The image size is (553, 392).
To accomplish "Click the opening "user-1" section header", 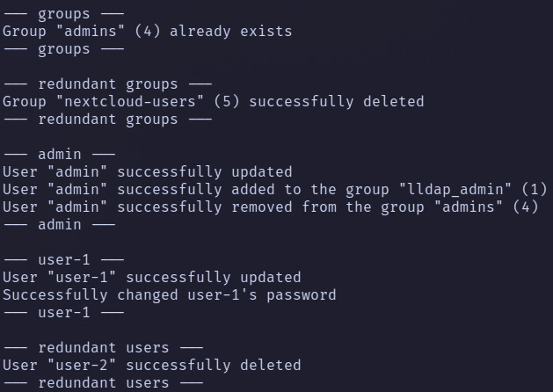I will (x=63, y=259).
